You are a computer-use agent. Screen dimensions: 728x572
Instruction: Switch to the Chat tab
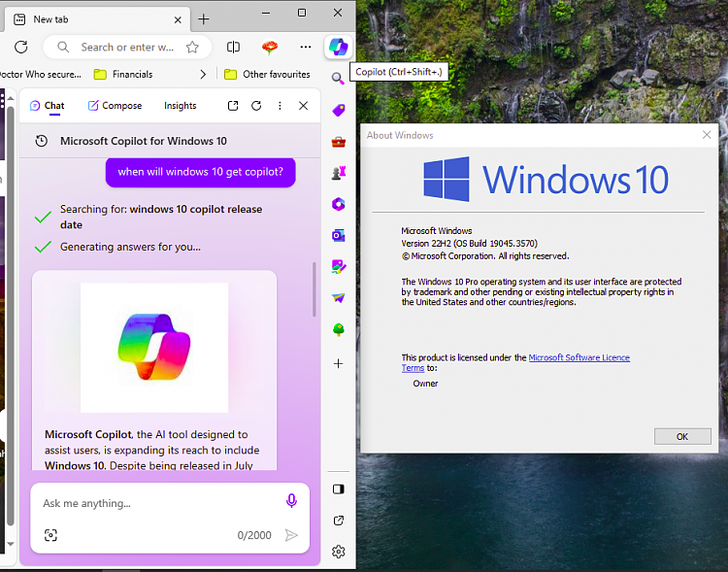(x=48, y=106)
